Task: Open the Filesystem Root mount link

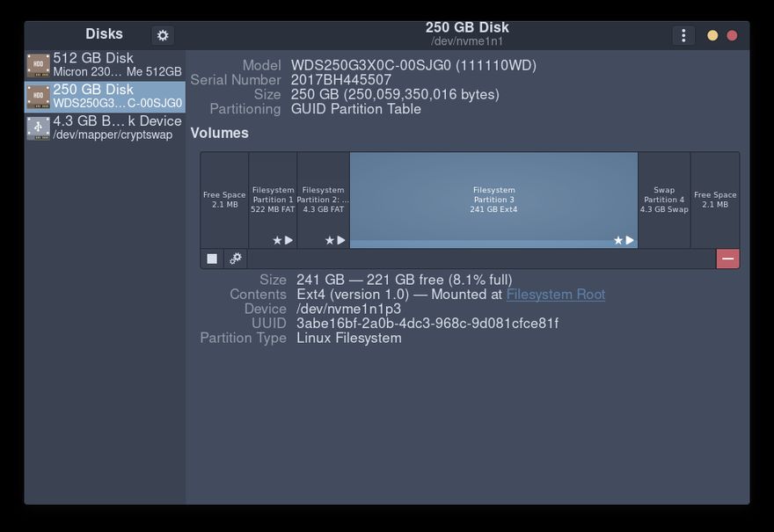Action: pos(555,295)
